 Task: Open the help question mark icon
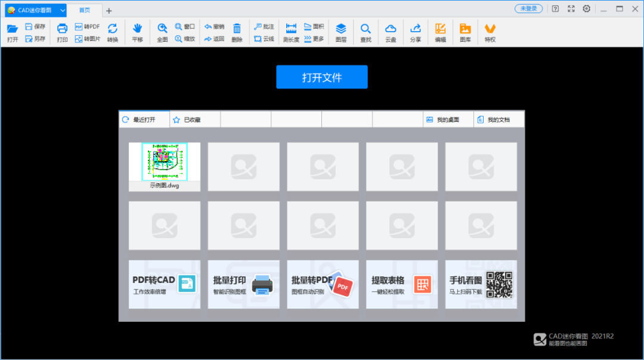coord(555,8)
